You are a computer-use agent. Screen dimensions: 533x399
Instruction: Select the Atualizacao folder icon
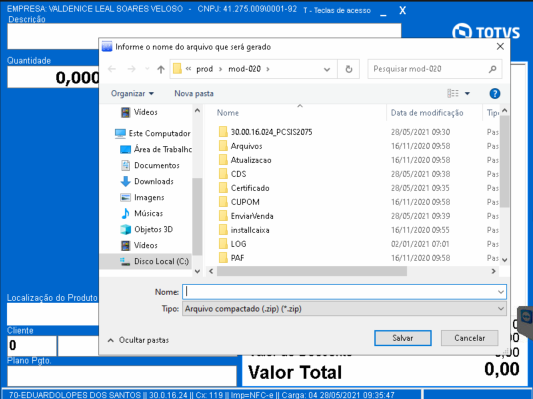point(223,160)
